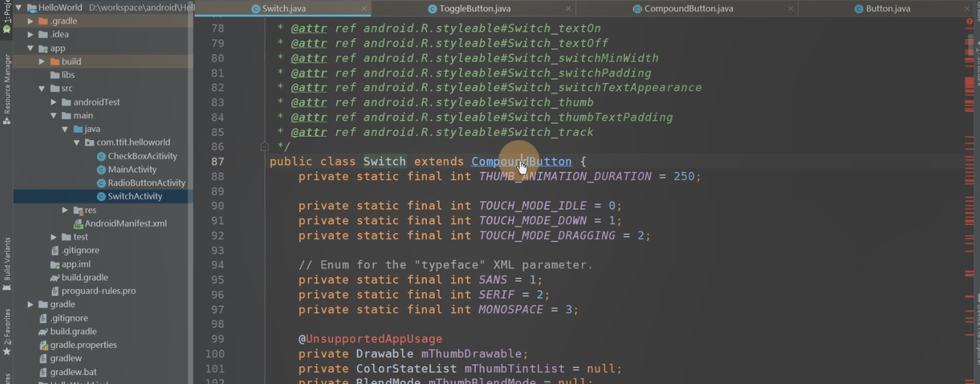Click the CompoundButton.java tab class icon
The width and height of the screenshot is (980, 384).
(x=638, y=8)
